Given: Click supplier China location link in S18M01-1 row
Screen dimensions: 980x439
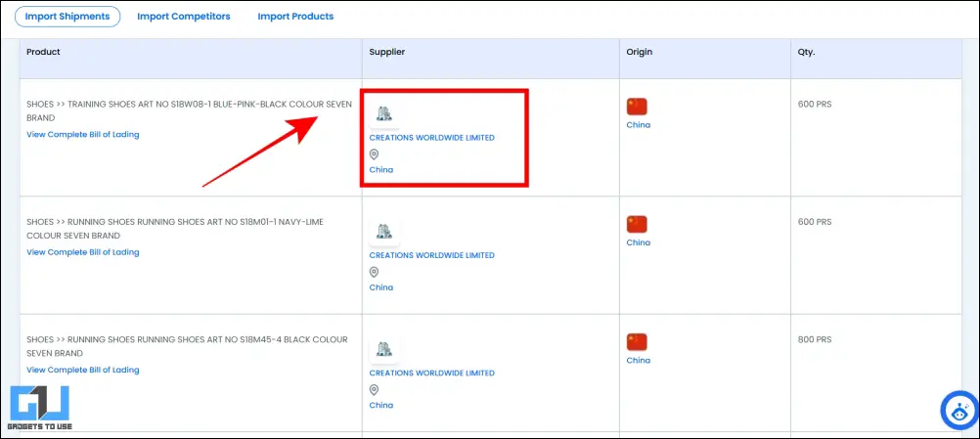Looking at the screenshot, I should (381, 287).
